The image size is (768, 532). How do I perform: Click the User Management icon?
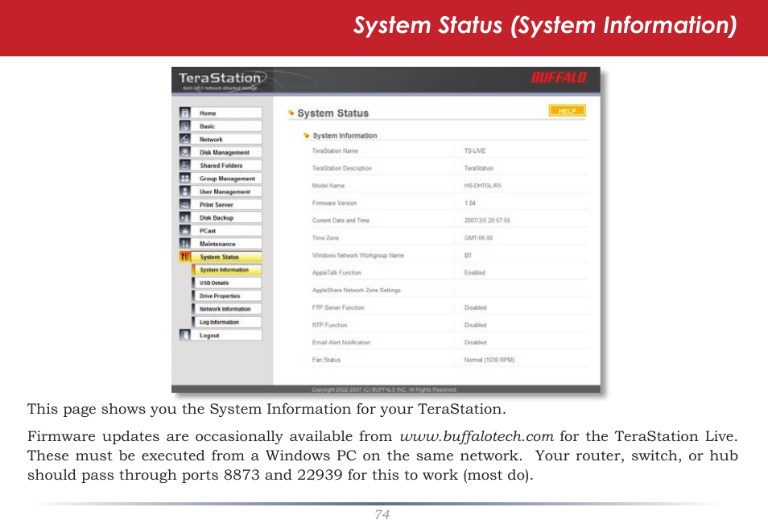[184, 192]
